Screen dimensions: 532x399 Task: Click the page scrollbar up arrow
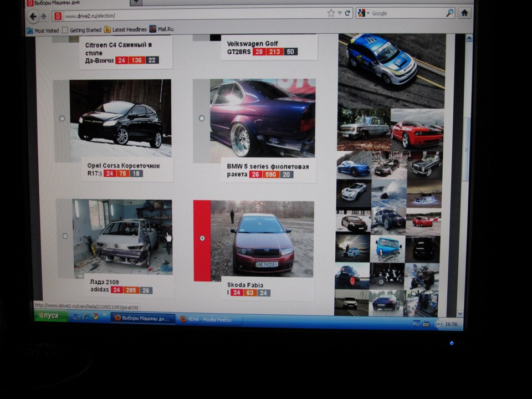coord(469,38)
